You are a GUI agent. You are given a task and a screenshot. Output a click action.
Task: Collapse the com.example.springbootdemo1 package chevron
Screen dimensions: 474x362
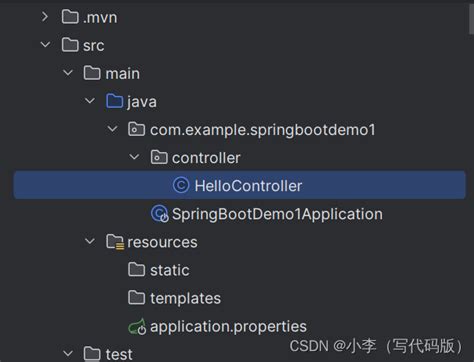click(x=112, y=129)
